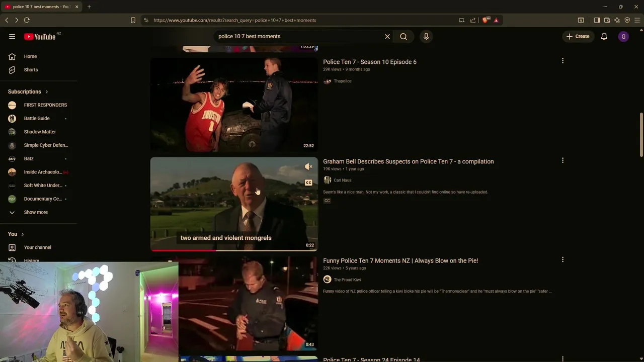This screenshot has width=644, height=362.
Task: Open the more options for Season 10 Episode 6
Action: pos(562,61)
